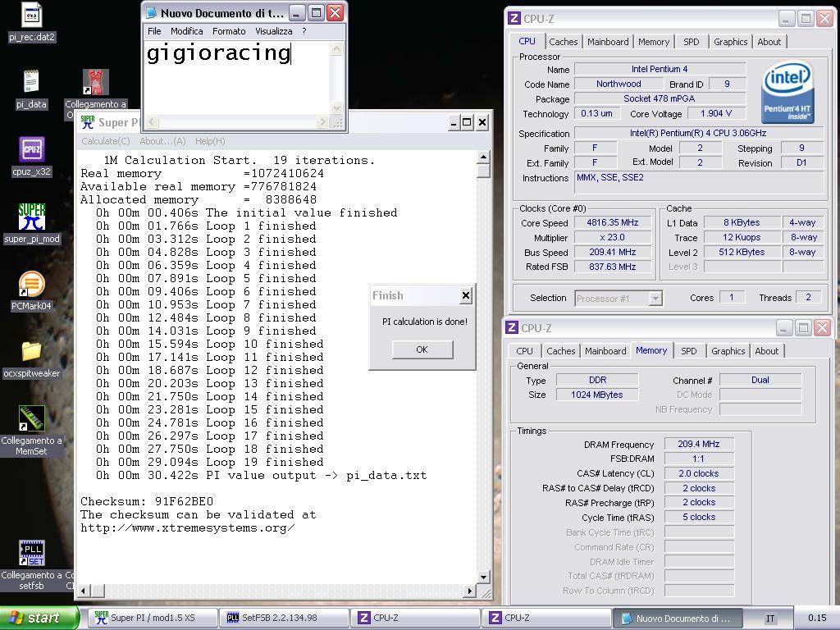Image resolution: width=840 pixels, height=630 pixels.
Task: Open About tab in upper CPU-Z
Action: (x=769, y=42)
